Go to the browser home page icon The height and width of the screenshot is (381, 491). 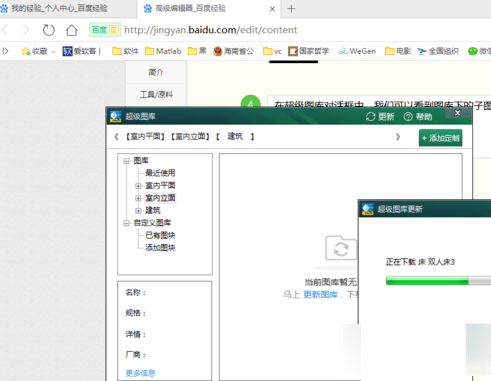tap(71, 30)
